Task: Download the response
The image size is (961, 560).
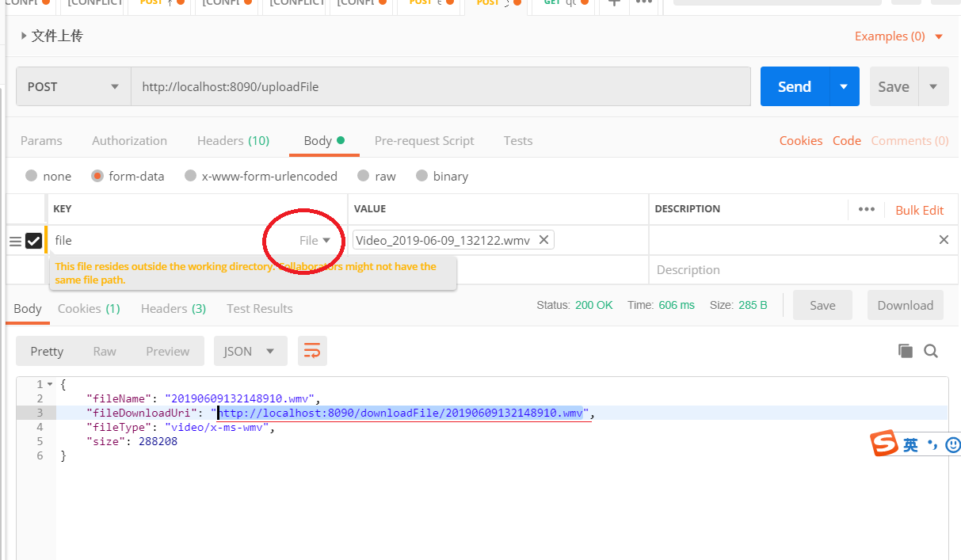Action: pos(906,305)
